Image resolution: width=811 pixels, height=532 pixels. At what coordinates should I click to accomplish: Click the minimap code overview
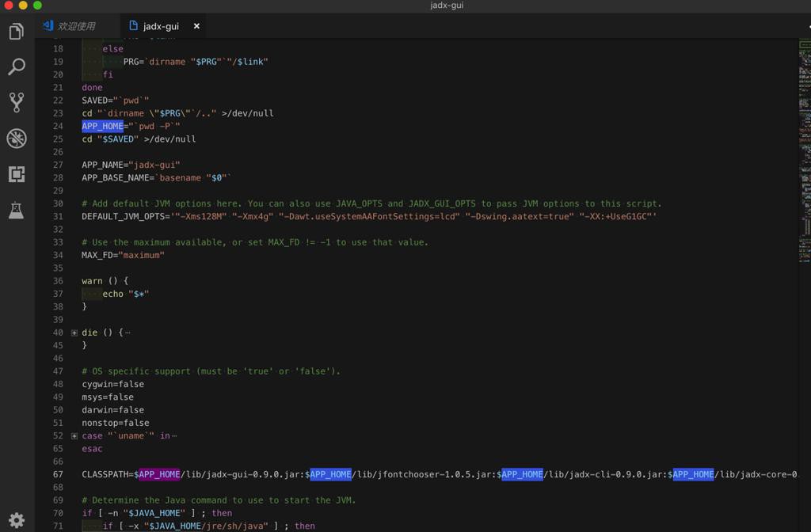click(x=805, y=150)
